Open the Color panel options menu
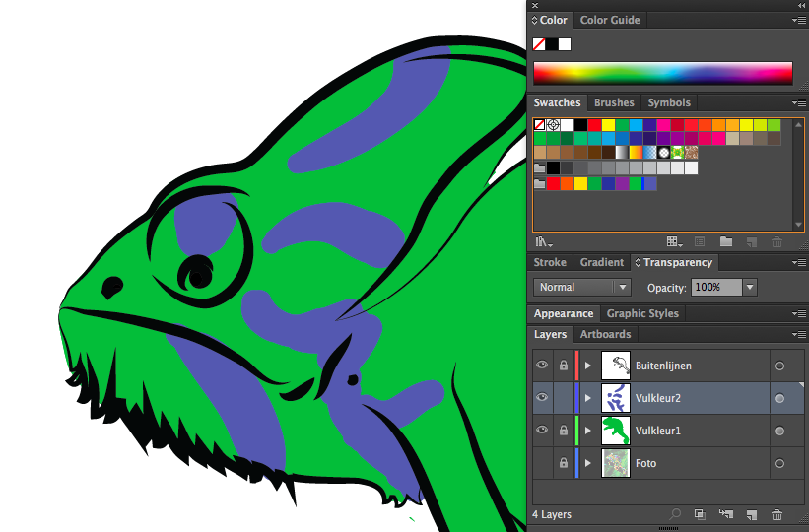809x532 pixels. click(797, 20)
